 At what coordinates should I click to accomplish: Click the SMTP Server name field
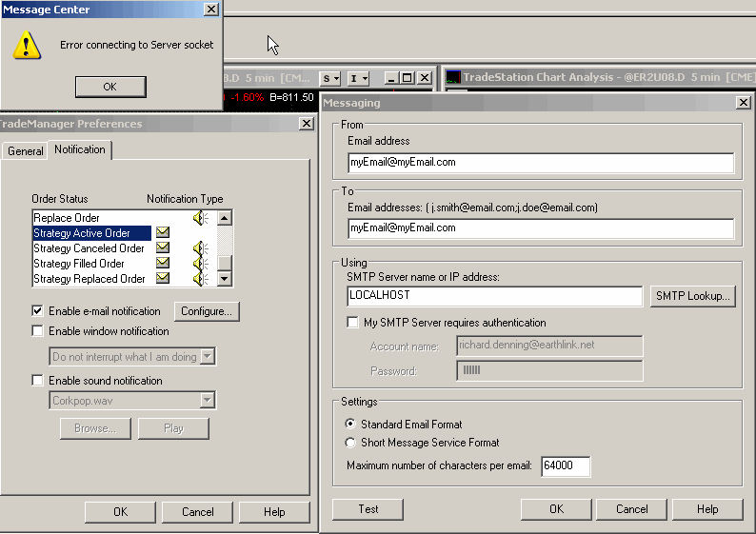click(x=495, y=296)
